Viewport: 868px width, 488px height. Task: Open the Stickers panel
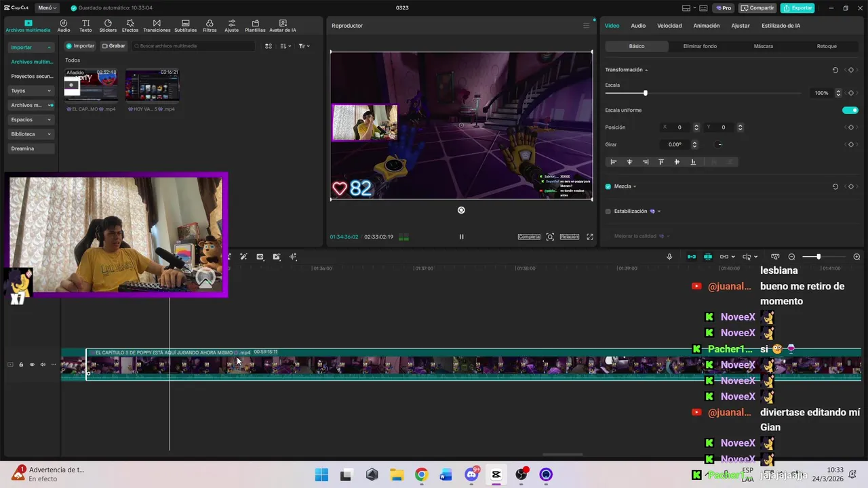coord(108,26)
